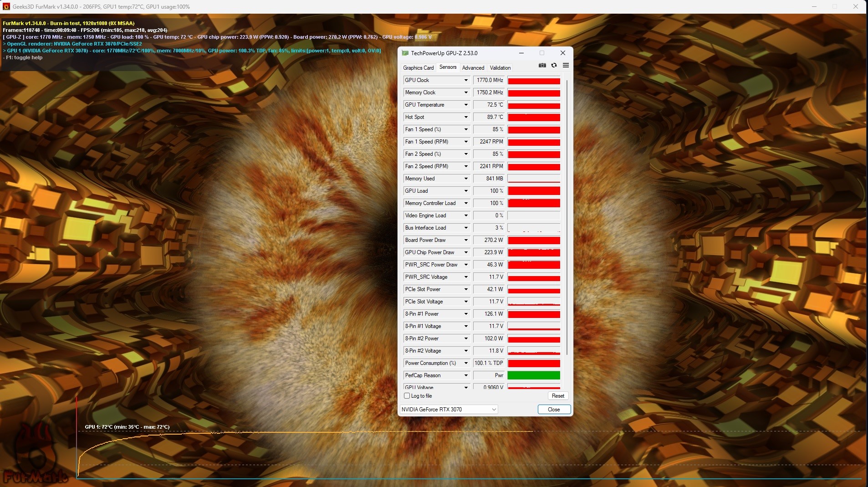Open the GPU-Z hamburger menu
Image resolution: width=868 pixels, height=487 pixels.
coord(566,65)
